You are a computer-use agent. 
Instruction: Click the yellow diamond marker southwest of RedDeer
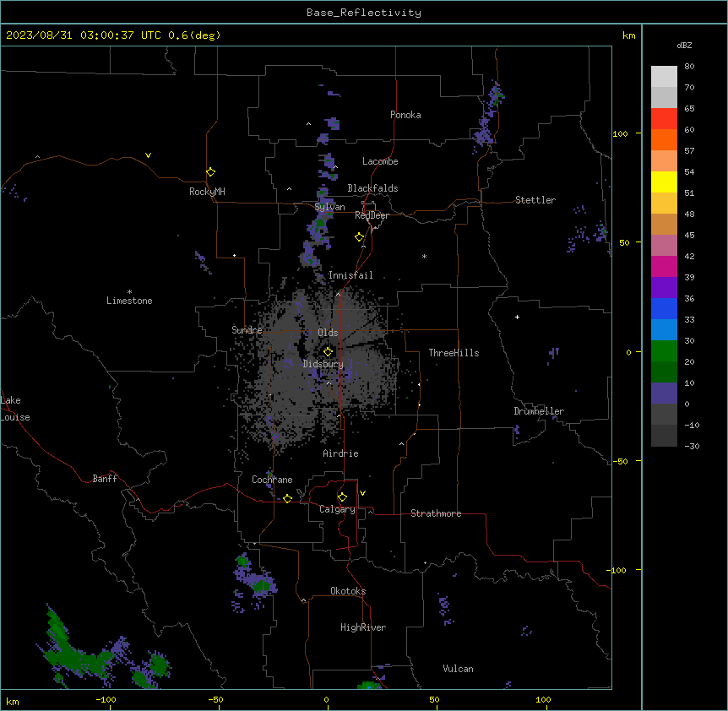359,237
